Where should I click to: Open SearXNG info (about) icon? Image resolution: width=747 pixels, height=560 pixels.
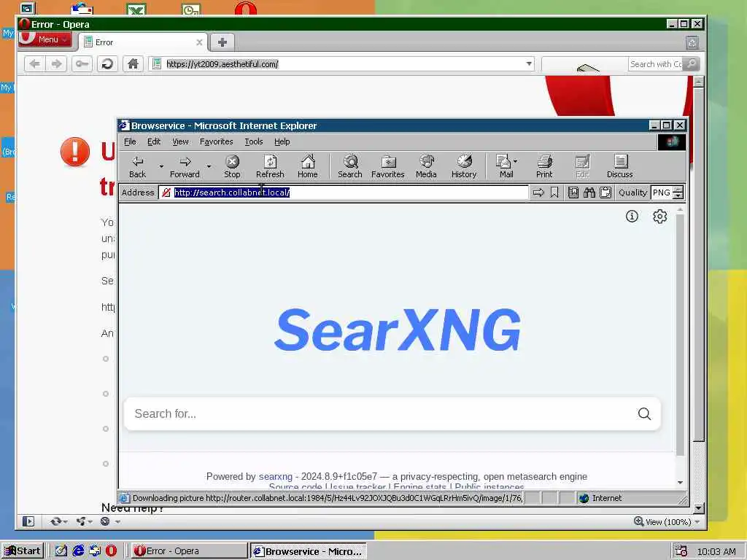tap(632, 217)
